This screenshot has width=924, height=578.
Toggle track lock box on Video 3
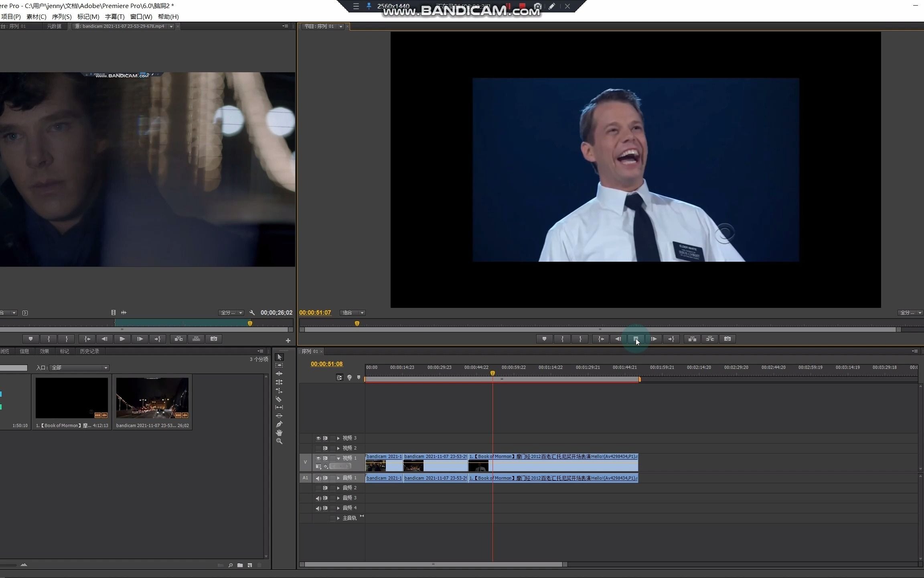point(332,438)
